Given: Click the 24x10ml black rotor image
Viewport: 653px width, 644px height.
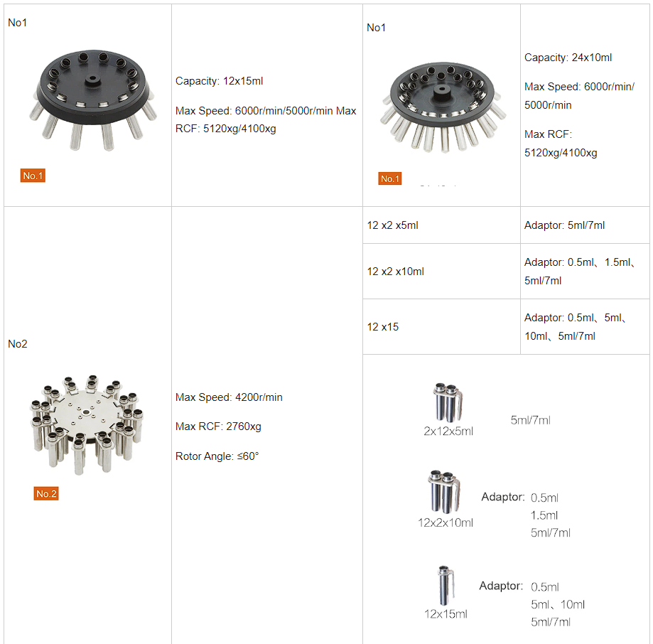Looking at the screenshot, I should [x=443, y=107].
